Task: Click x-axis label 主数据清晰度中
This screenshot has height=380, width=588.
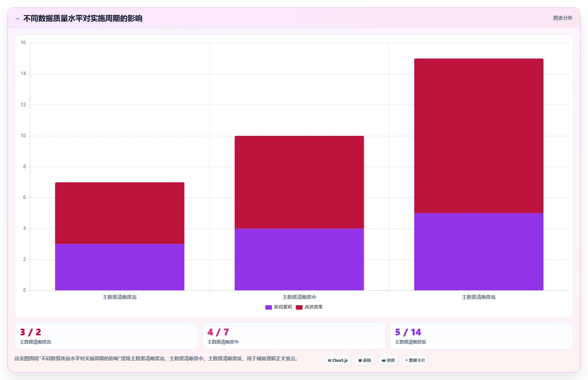Action: pyautogui.click(x=299, y=297)
